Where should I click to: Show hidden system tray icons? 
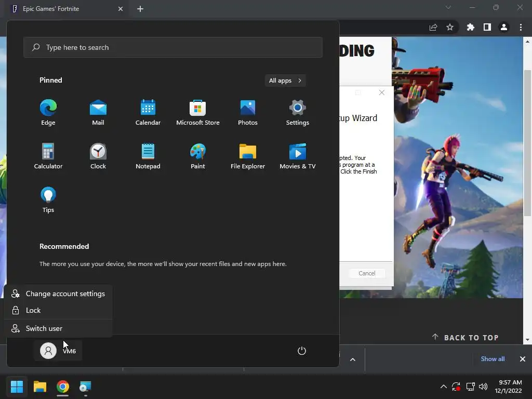(x=444, y=387)
